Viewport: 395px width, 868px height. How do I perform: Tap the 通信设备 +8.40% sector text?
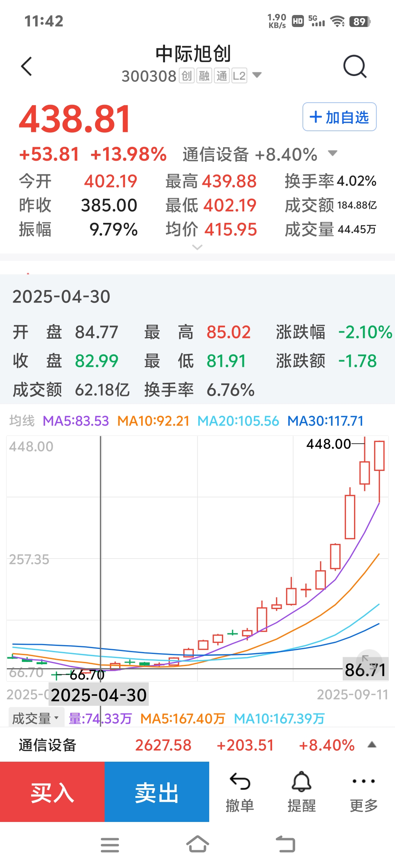pos(250,155)
